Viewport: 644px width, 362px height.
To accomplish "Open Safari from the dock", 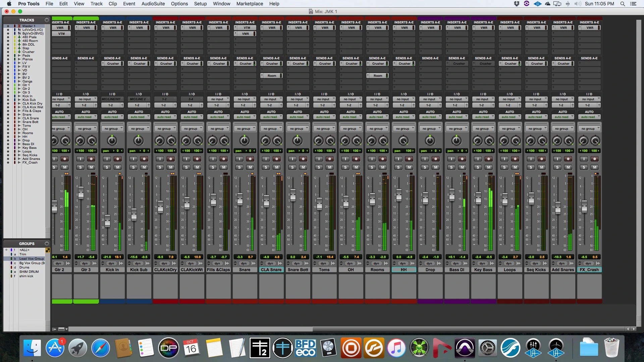I will click(x=100, y=348).
